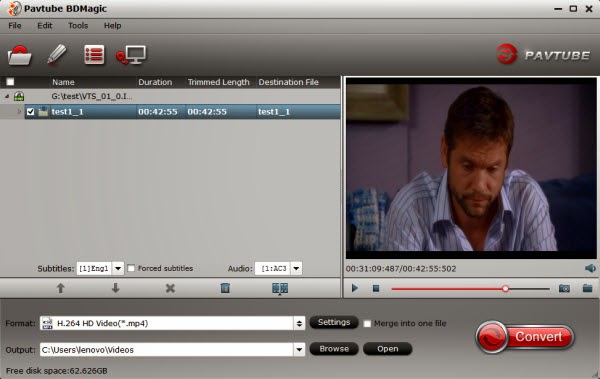Screen dimensions: 600x379
Task: Click the video preview frame
Action: click(471, 168)
